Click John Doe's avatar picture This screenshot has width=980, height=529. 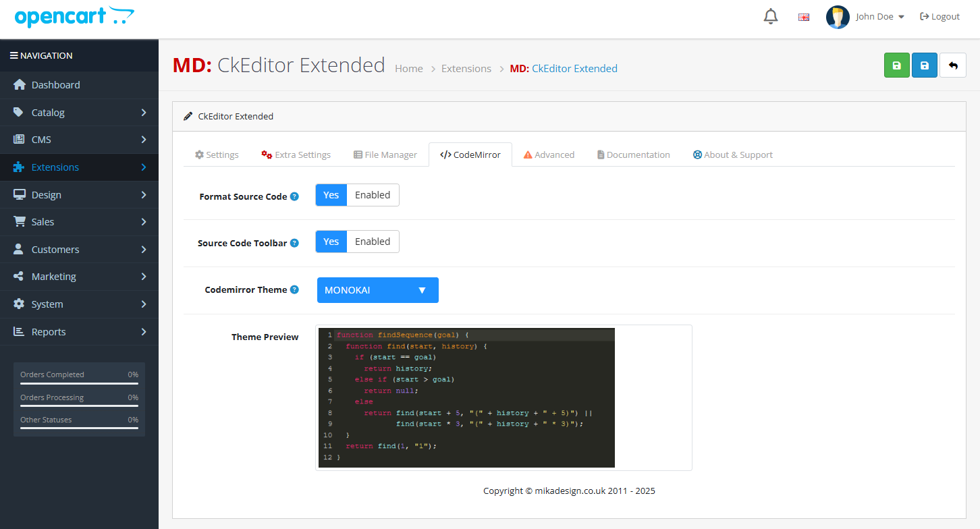coord(838,17)
